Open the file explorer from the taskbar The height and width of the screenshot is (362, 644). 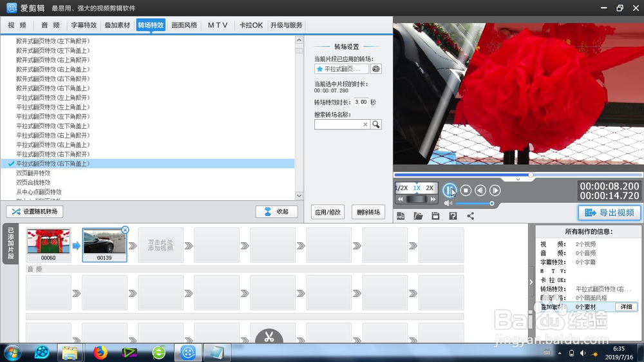(70, 352)
